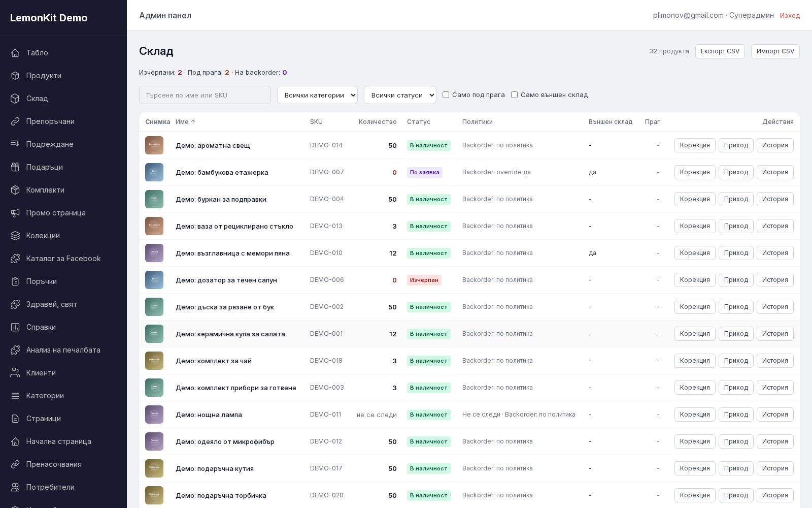Expand the Всички категории dropdown
The width and height of the screenshot is (812, 508).
click(317, 95)
